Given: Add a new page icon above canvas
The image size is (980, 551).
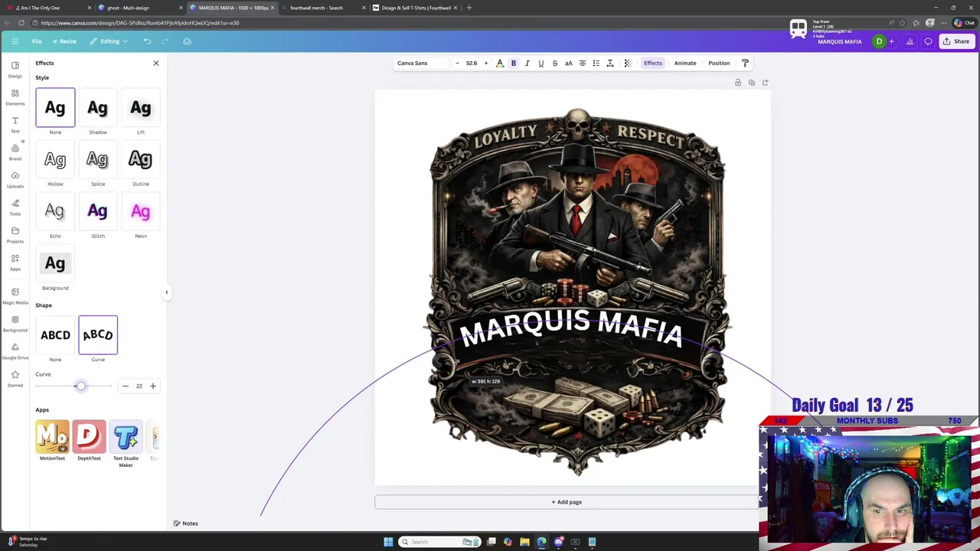Looking at the screenshot, I should pos(766,83).
